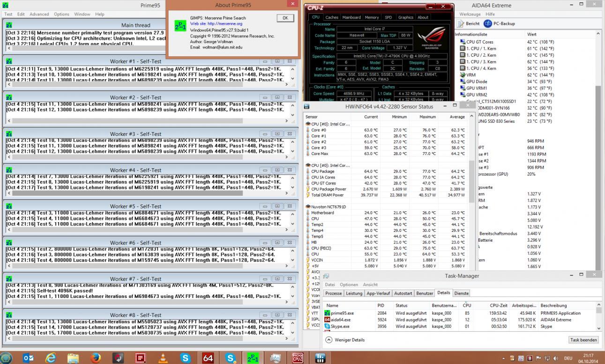
Task: Sort Task-Manager by CPU column header
Action: click(467, 305)
